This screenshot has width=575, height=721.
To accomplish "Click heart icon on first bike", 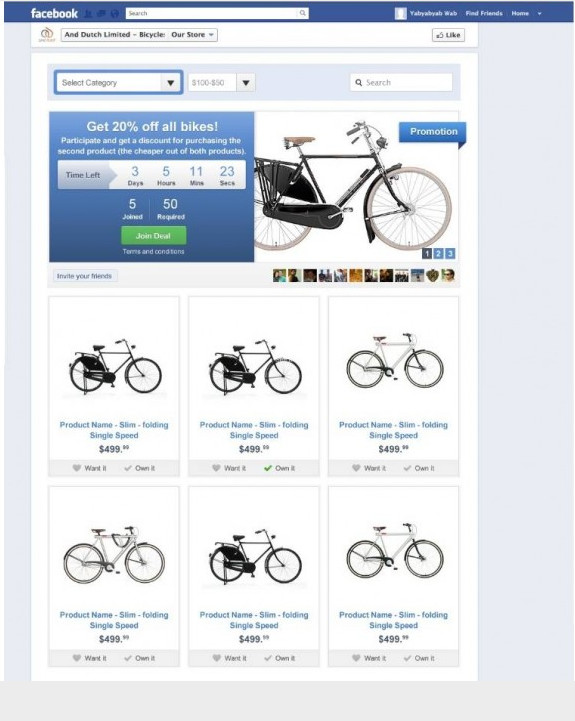I will point(77,468).
